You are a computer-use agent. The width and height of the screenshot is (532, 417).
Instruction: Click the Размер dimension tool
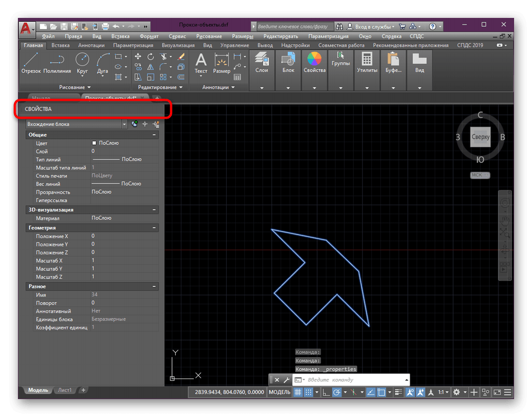coord(222,63)
